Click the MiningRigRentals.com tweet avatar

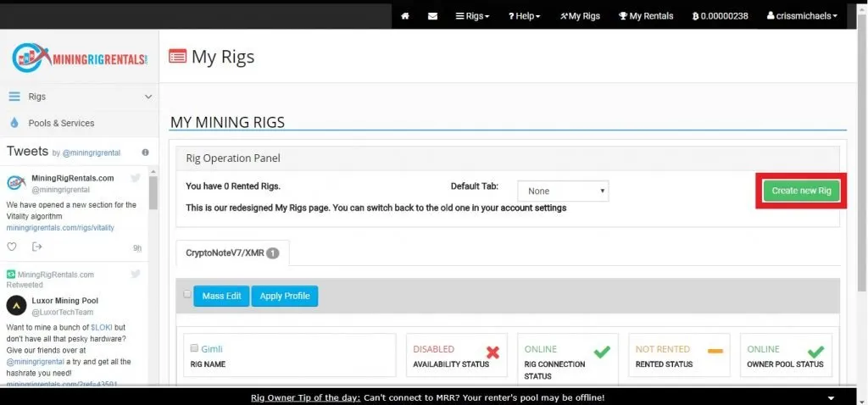coord(16,183)
